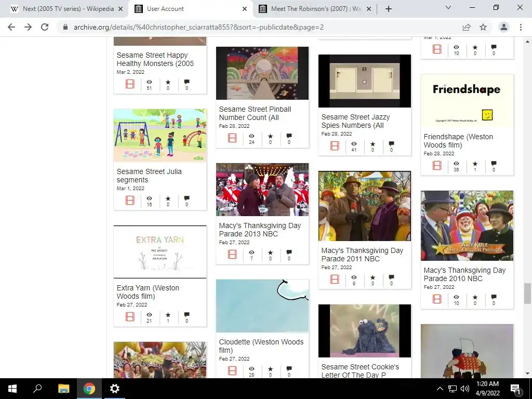532x399 pixels.
Task: Open Cloudette (Weston Woods film) title link
Action: 261,345
